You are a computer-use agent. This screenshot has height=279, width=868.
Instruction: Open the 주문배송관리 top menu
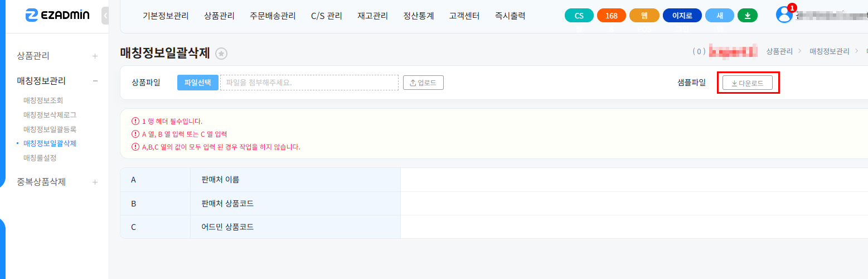273,16
